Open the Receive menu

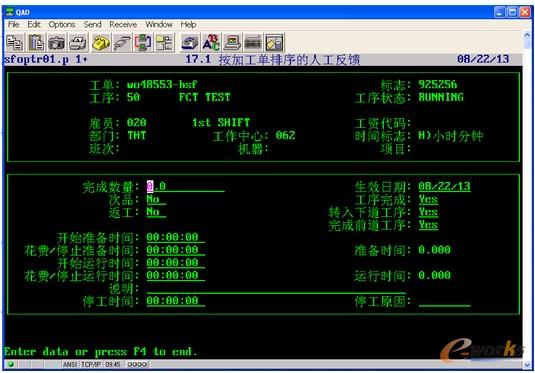123,25
